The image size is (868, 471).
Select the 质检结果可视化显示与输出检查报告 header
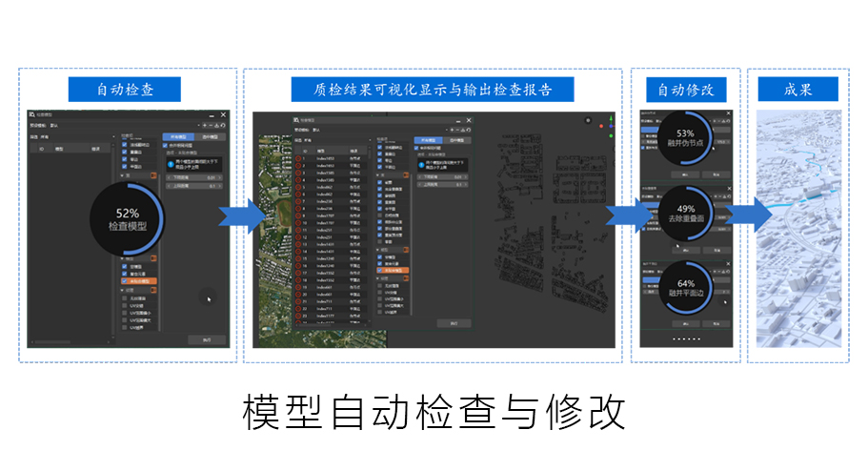click(x=432, y=90)
